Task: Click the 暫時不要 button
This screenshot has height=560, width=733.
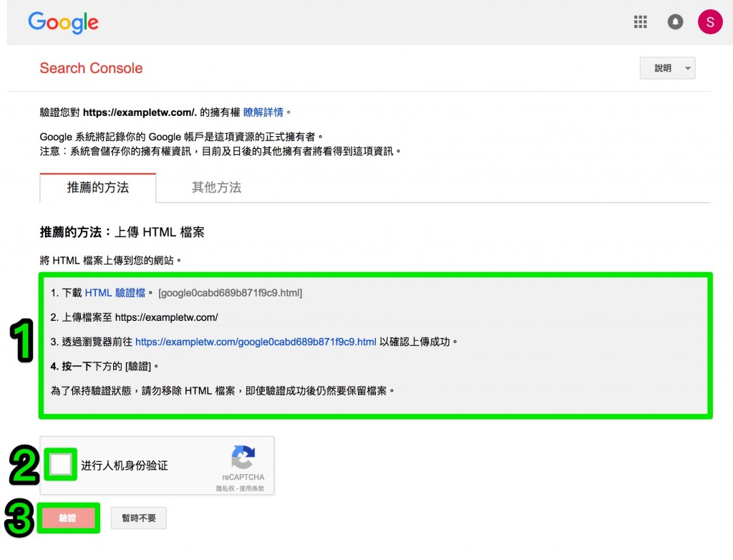Action: [x=139, y=518]
